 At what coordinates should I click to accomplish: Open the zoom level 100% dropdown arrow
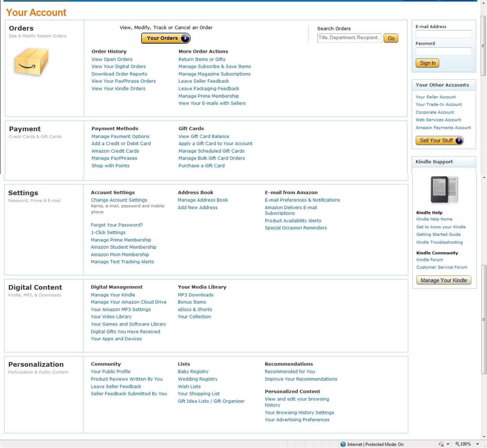click(477, 444)
